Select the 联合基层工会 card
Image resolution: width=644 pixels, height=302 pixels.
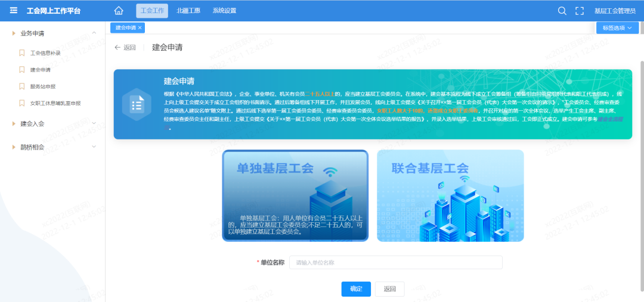pos(450,195)
